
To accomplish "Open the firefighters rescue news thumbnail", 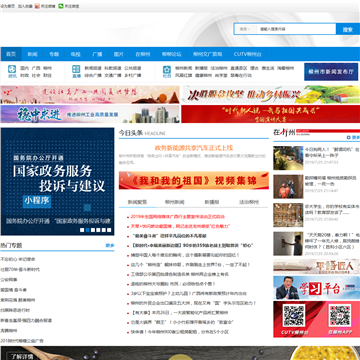I will [x=288, y=187].
